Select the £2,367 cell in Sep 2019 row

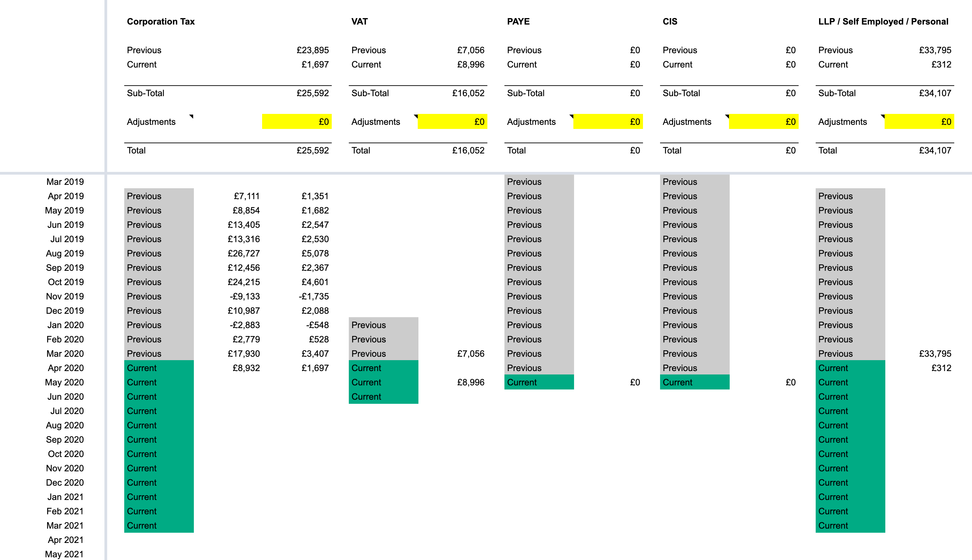pyautogui.click(x=315, y=268)
